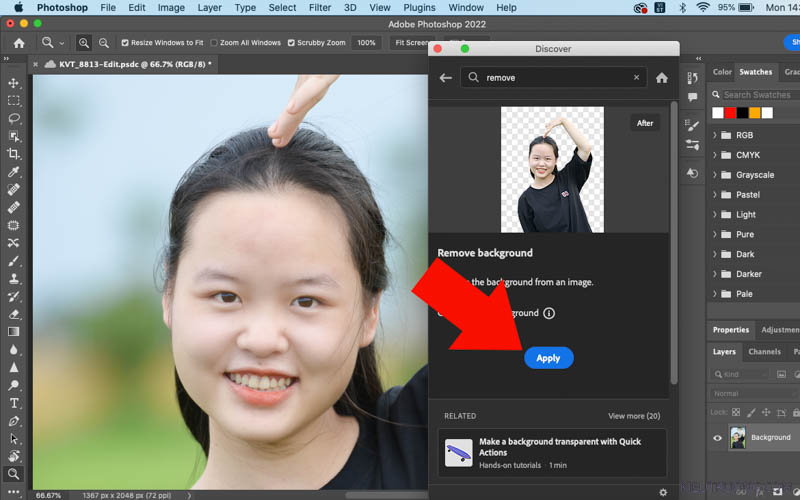
Task: Switch to the Channels tab
Action: (x=764, y=352)
